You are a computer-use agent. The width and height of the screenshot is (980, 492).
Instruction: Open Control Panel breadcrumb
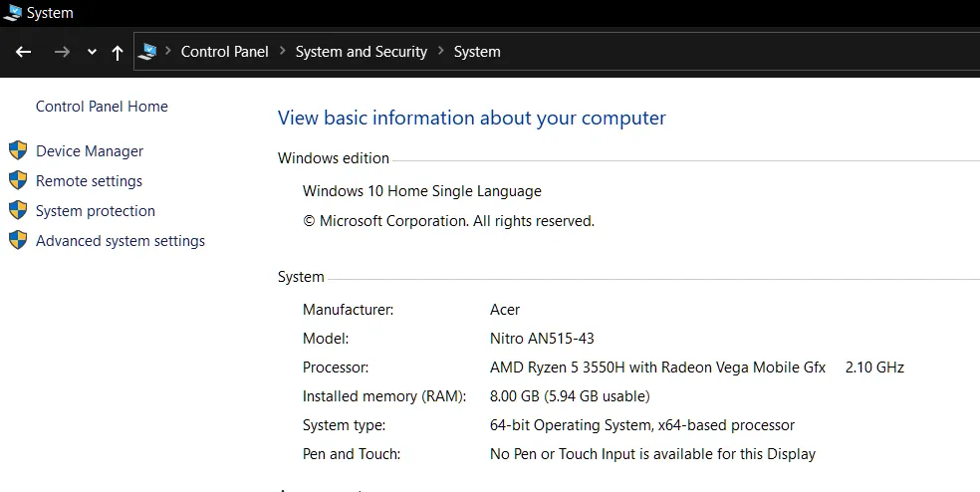point(225,52)
